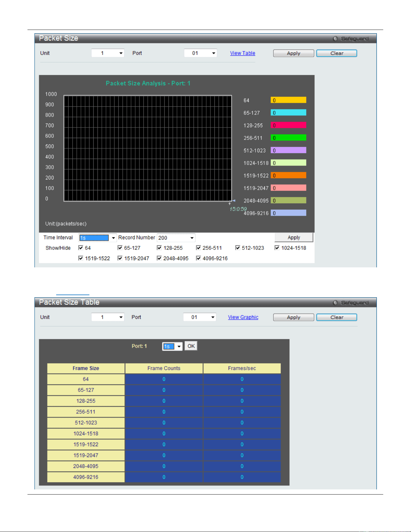This screenshot has width=411, height=532.
Task: Click the Frame Counts column header
Action: [164, 368]
